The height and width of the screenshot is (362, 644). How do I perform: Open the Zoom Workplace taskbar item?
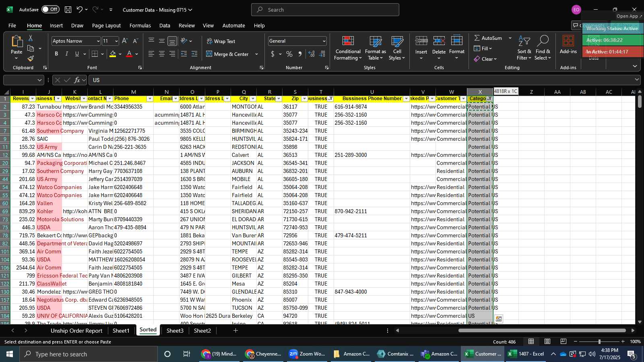click(x=307, y=354)
